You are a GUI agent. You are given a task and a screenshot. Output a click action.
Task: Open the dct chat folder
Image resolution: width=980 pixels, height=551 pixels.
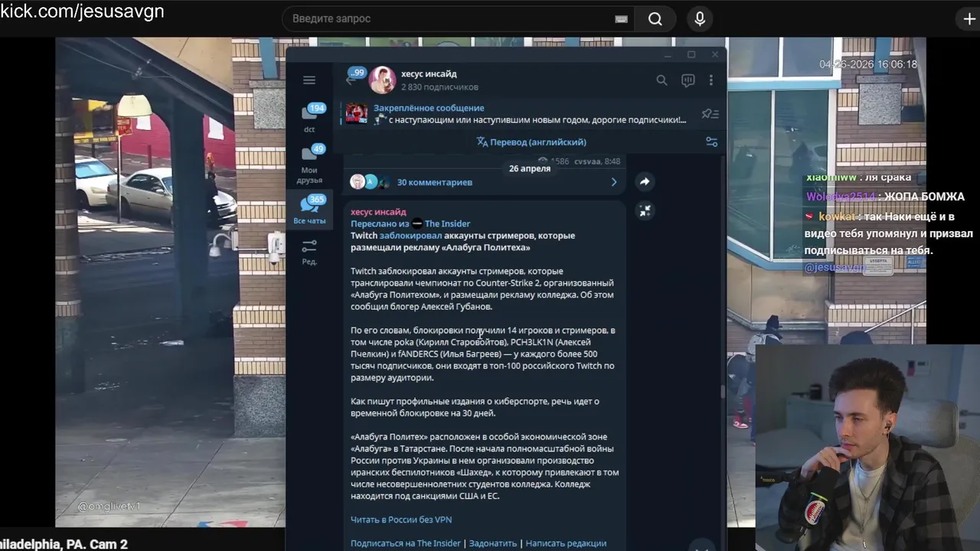click(309, 118)
